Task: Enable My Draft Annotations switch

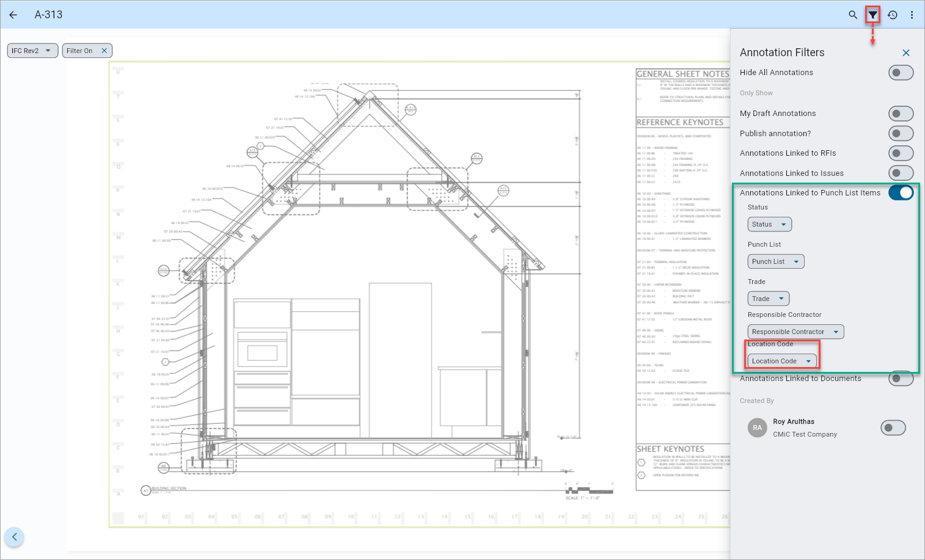Action: (x=901, y=114)
